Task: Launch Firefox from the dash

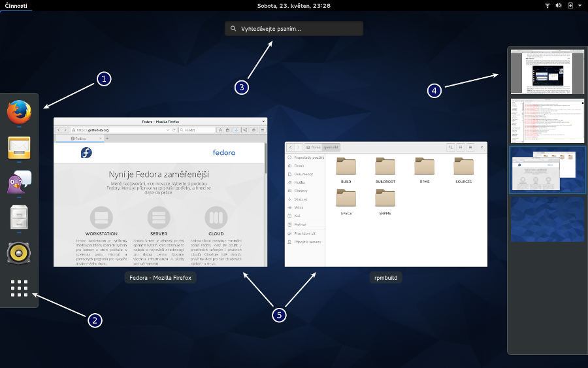Action: pos(20,111)
